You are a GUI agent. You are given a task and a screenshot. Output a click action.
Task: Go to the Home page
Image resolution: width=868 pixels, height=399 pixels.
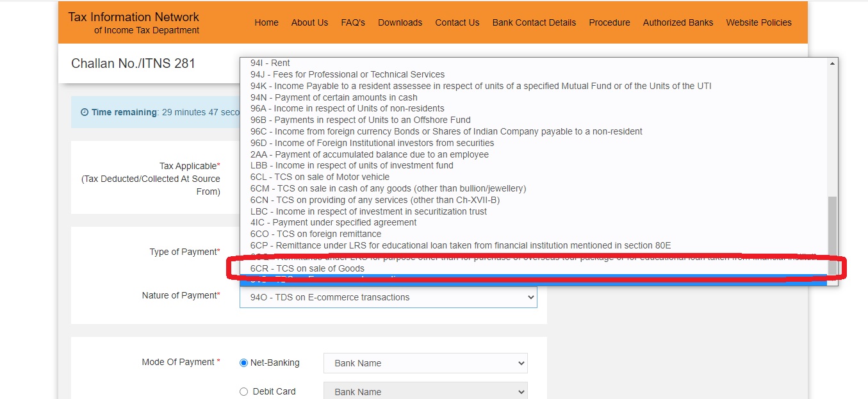[x=266, y=22]
